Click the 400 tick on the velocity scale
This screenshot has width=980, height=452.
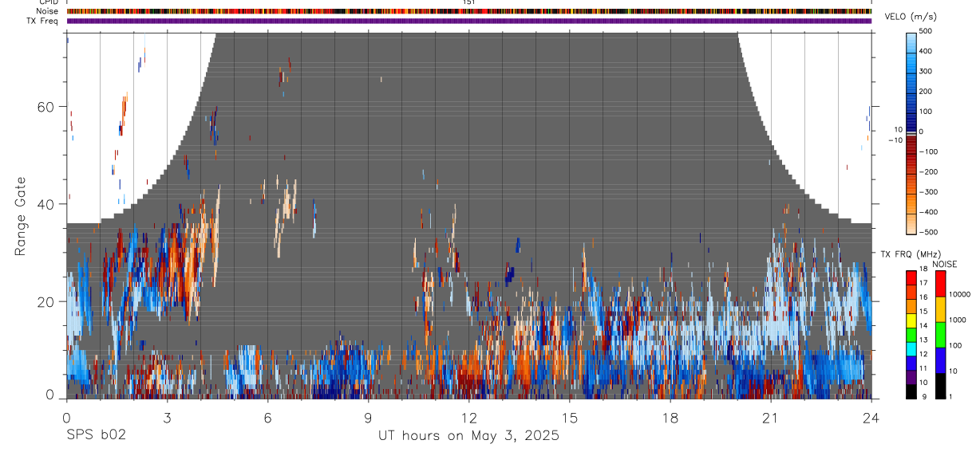coord(927,51)
